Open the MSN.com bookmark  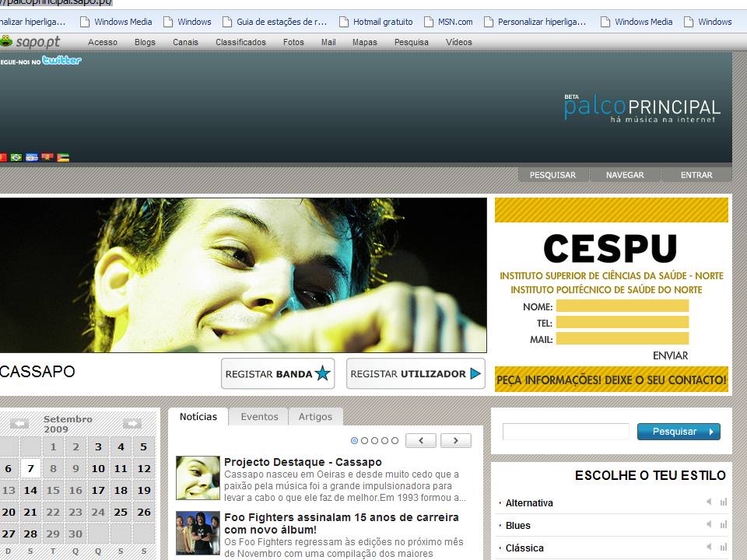pyautogui.click(x=448, y=22)
